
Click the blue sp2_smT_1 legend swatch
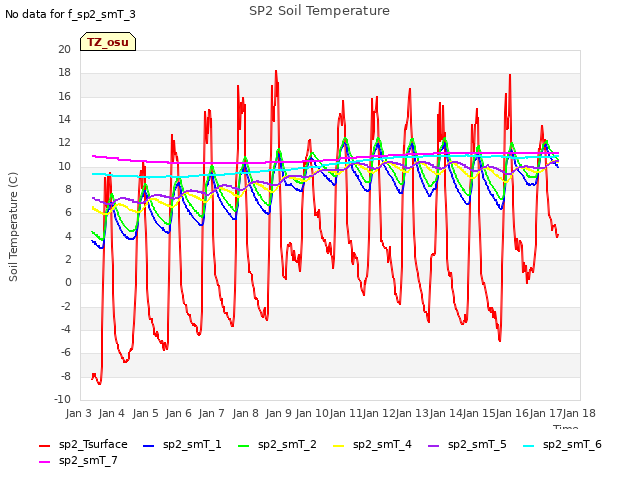tap(149, 446)
